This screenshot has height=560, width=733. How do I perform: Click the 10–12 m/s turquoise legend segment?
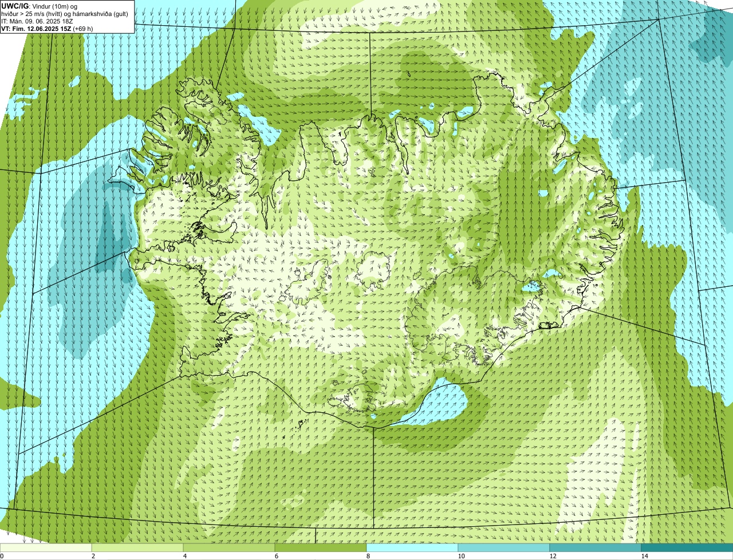coord(504,547)
